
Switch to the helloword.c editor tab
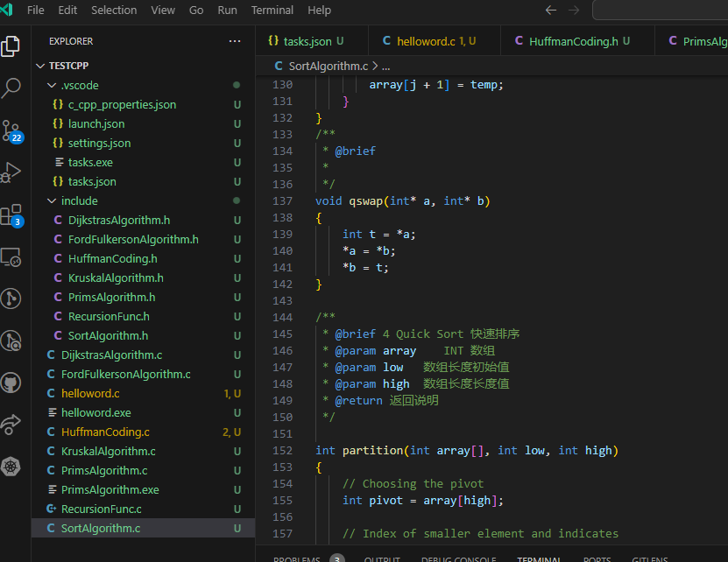pos(425,41)
